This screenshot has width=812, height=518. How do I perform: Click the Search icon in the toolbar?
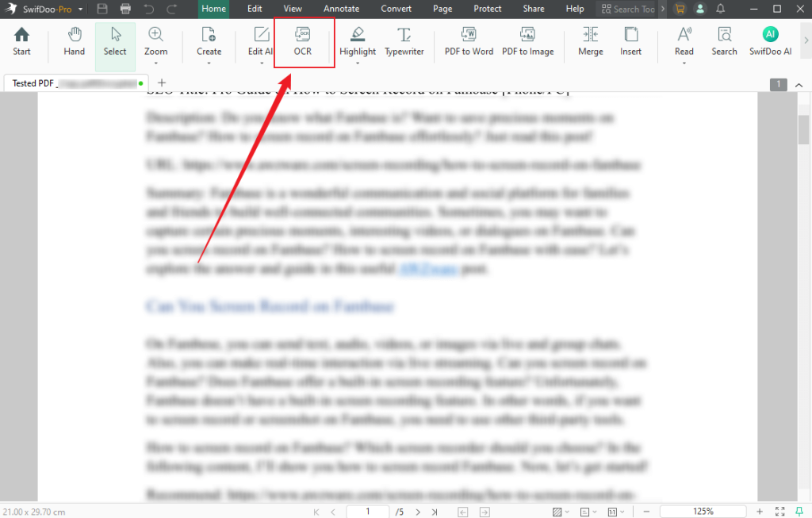[x=724, y=41]
